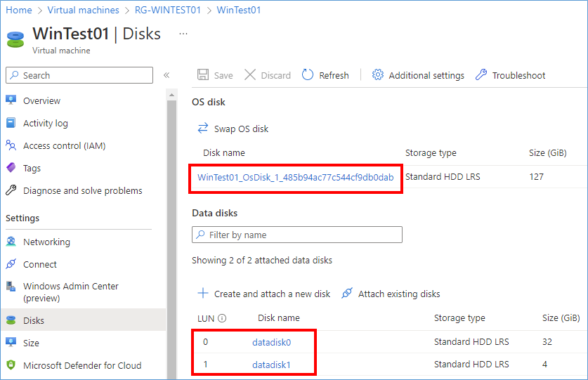588x380 pixels.
Task: Click the Connect plug icon
Action: point(11,264)
